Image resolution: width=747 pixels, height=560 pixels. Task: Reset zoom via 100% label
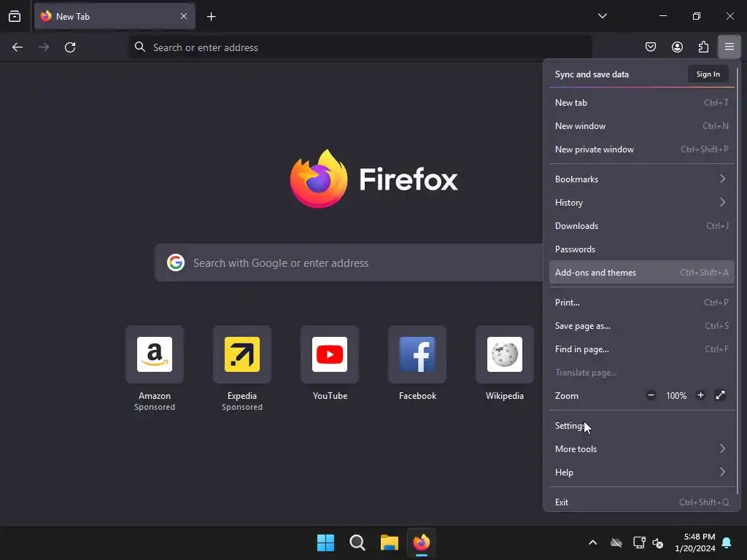coord(676,396)
